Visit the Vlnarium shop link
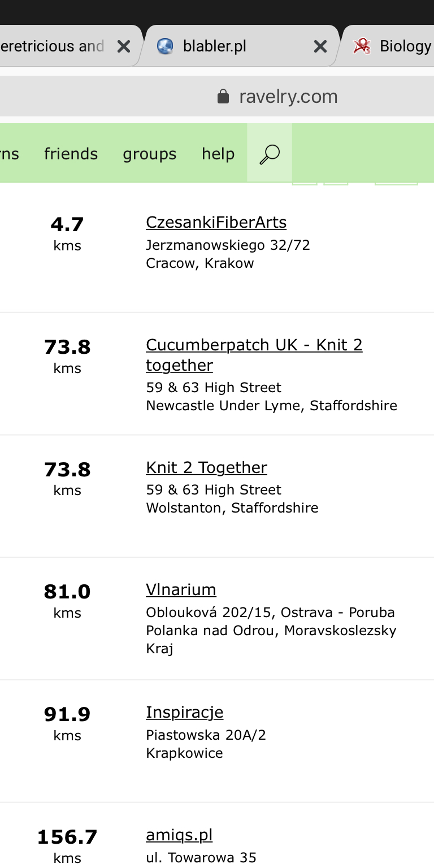This screenshot has height=868, width=434. pos(181,590)
